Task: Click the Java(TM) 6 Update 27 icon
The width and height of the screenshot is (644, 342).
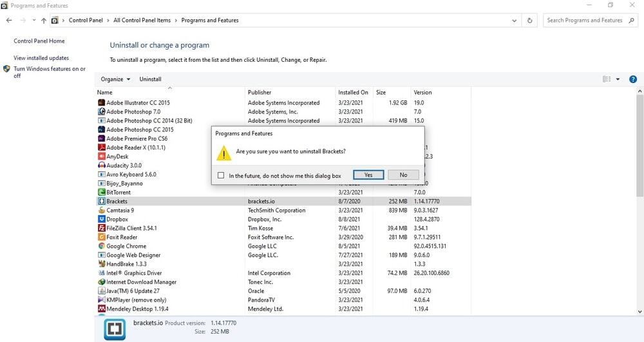Action: pos(102,291)
